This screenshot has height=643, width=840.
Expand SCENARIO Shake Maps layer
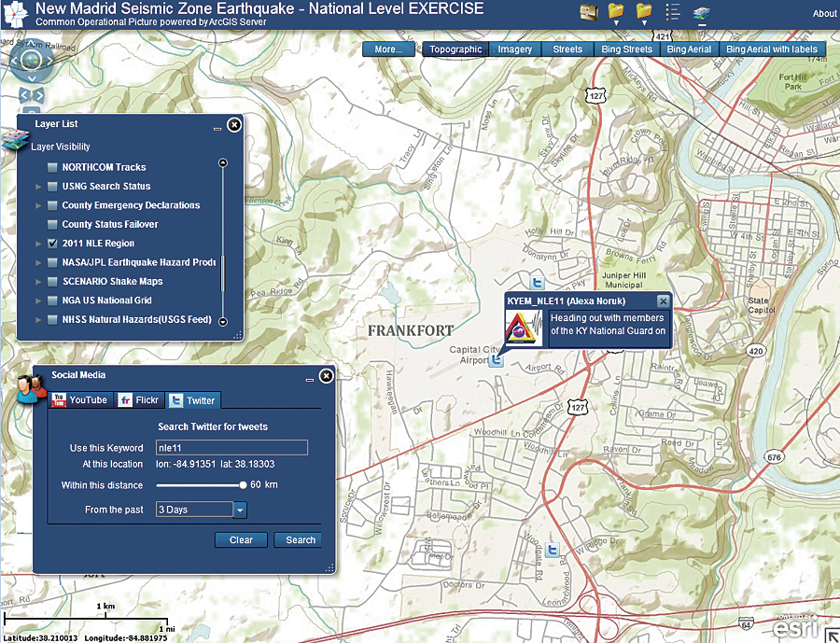coord(38,281)
